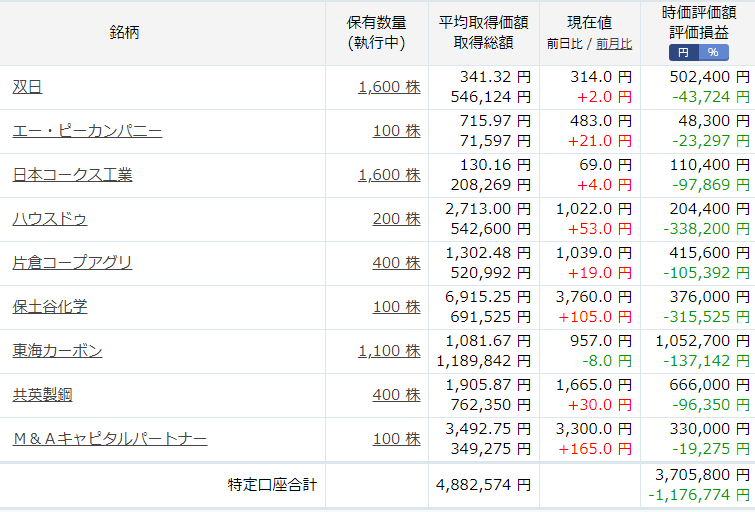Image resolution: width=755 pixels, height=512 pixels.
Task: Click 1,100 株 holdings for 東海カーボン
Action: point(390,351)
